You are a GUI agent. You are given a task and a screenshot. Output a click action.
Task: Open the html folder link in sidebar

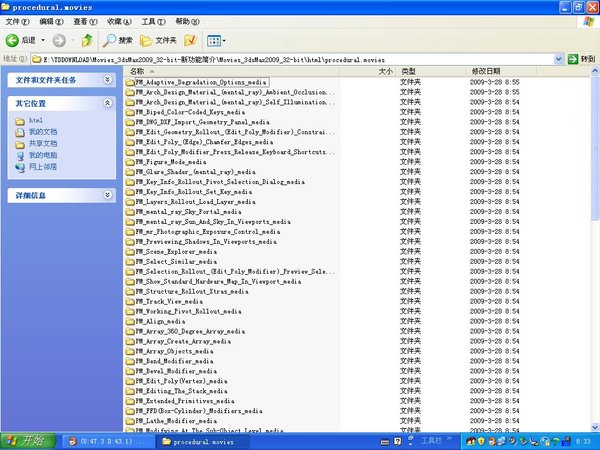pyautogui.click(x=35, y=120)
